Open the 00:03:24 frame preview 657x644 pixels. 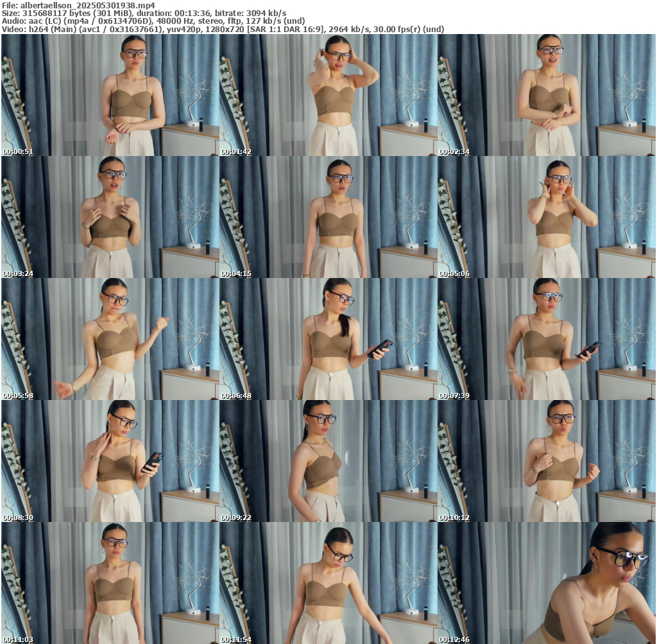click(x=110, y=217)
